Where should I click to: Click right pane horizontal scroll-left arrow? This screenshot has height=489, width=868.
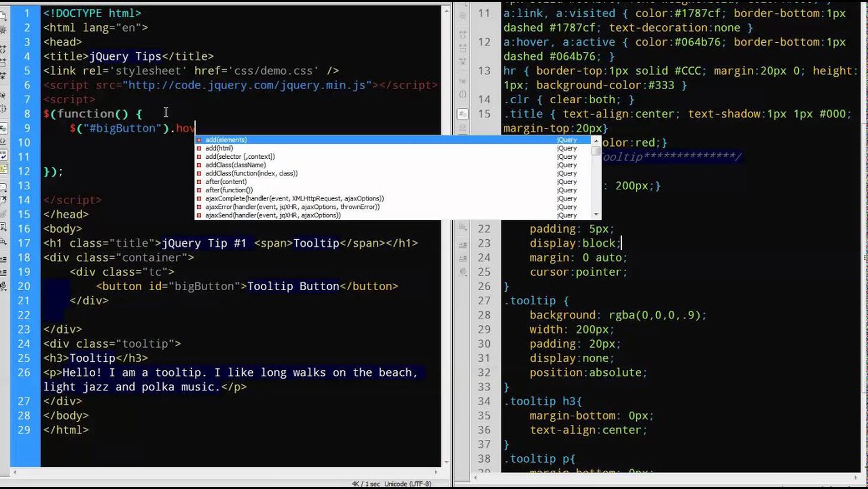(x=476, y=478)
